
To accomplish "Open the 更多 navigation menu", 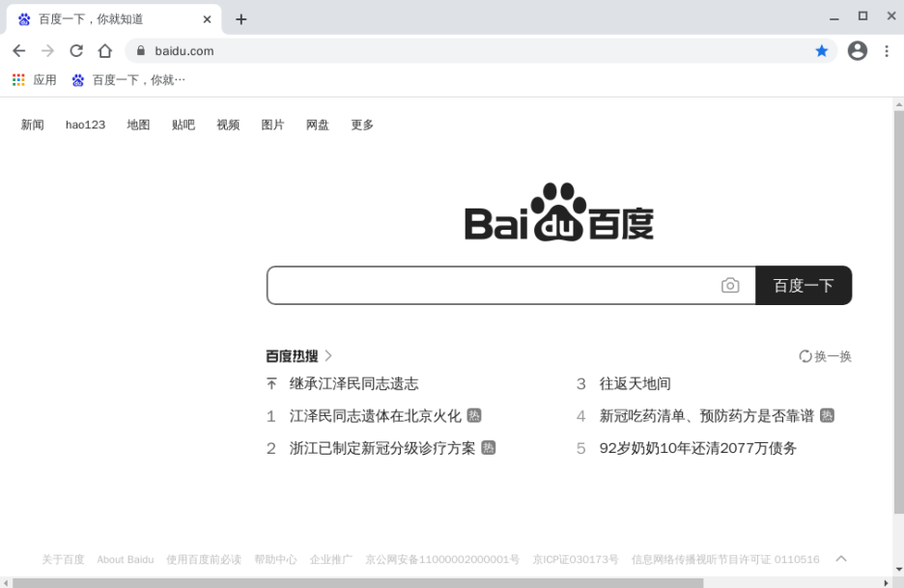I will coord(362,125).
